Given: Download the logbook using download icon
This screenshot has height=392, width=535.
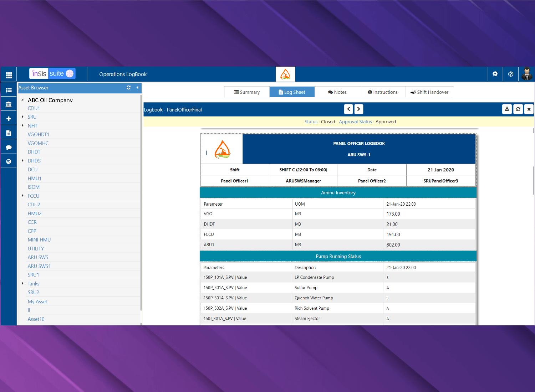Looking at the screenshot, I should pyautogui.click(x=507, y=109).
